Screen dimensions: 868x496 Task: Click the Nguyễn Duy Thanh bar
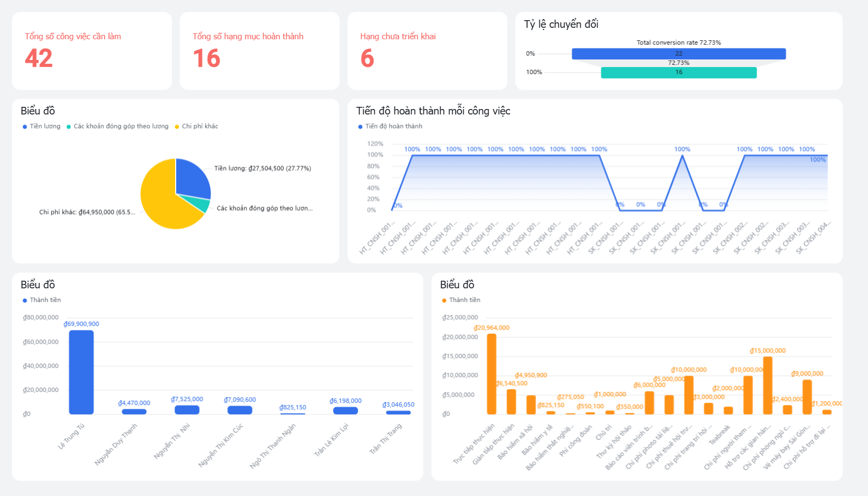pos(134,412)
